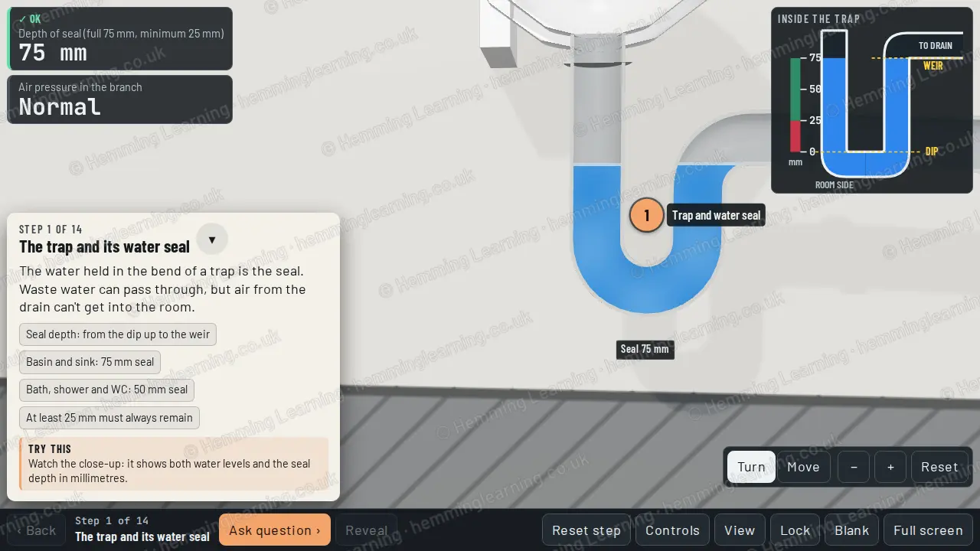This screenshot has height=551, width=980.
Task: Select the 'Basin and sink: 75 mm seal' chip
Action: click(x=90, y=362)
